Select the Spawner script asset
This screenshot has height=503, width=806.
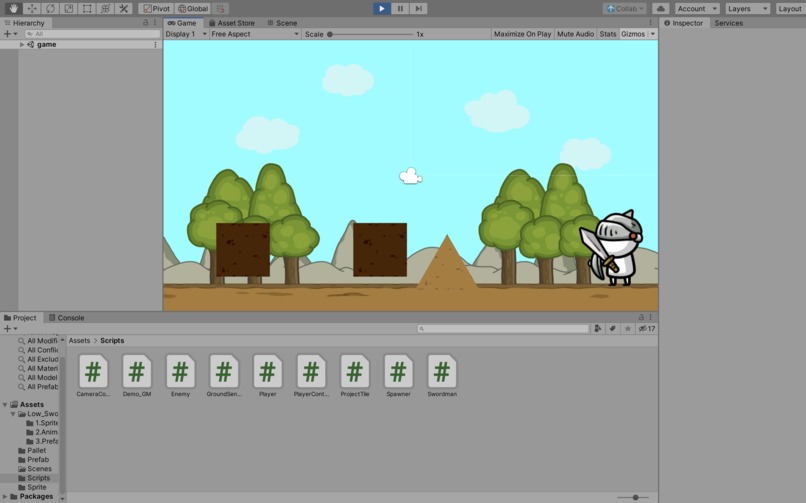coord(398,376)
